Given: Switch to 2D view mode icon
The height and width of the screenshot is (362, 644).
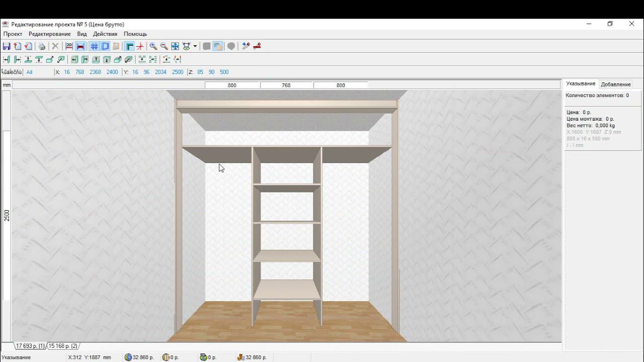Looking at the screenshot, I should 69,46.
